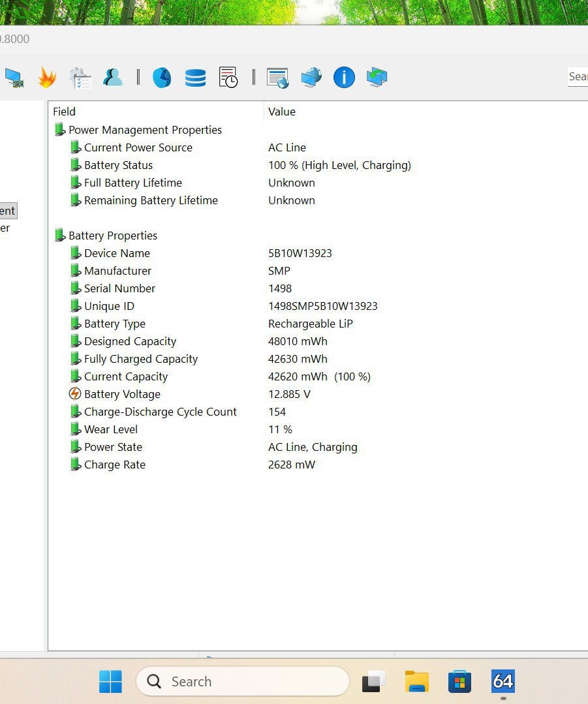
Task: Select the Wear Level row
Action: [x=111, y=430]
